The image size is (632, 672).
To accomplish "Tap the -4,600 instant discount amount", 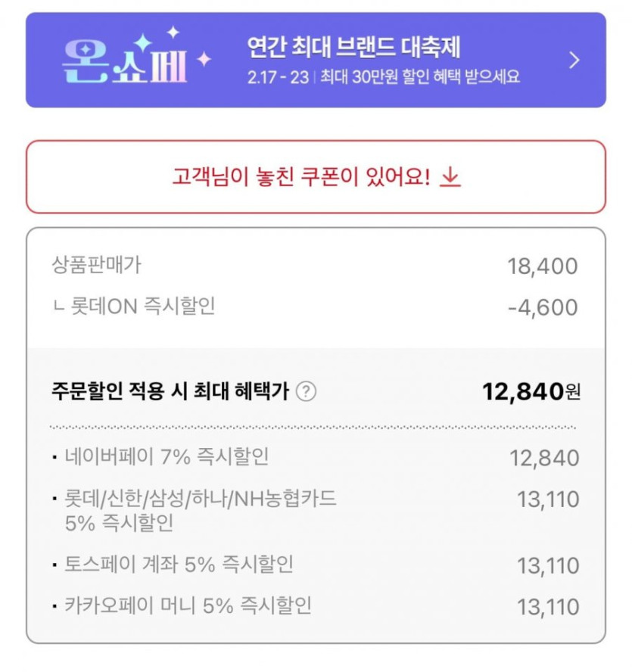I will (543, 307).
